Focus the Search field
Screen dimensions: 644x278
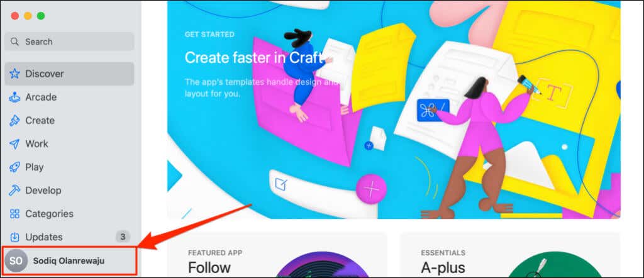click(69, 42)
